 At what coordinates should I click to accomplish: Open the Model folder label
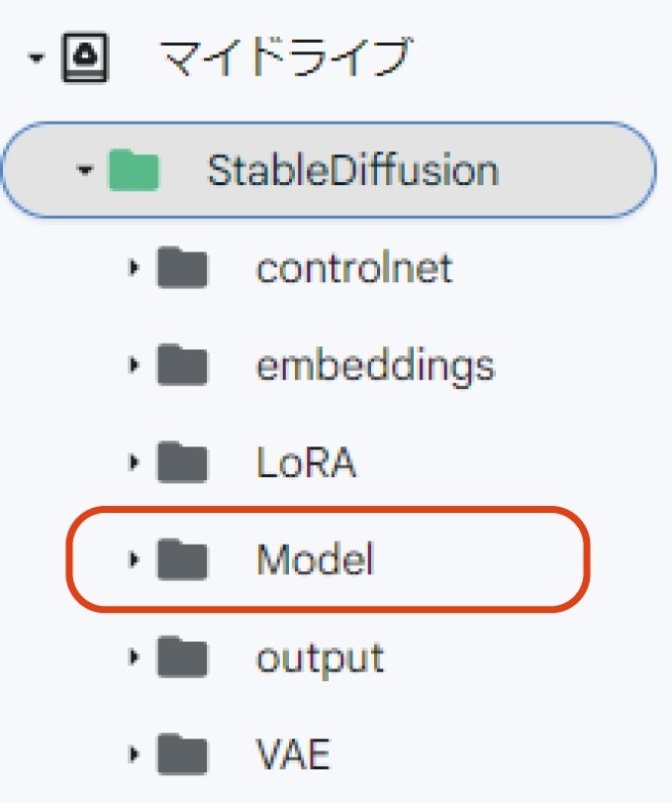315,560
